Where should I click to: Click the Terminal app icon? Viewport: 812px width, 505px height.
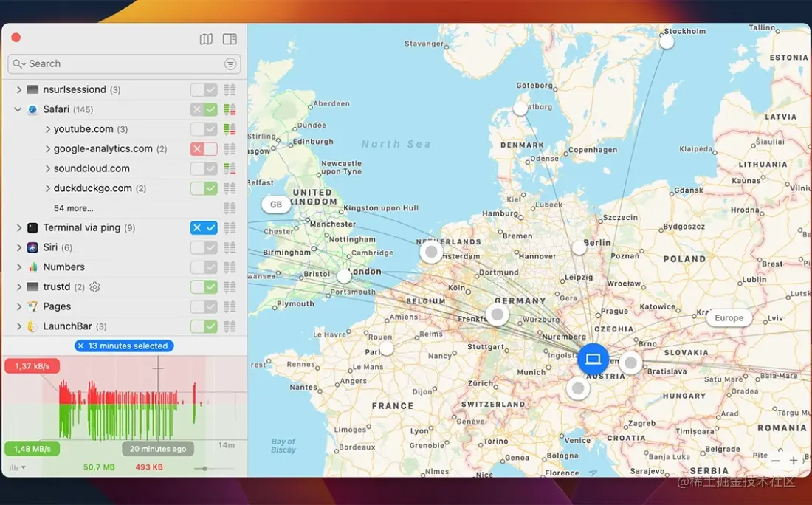pyautogui.click(x=32, y=228)
